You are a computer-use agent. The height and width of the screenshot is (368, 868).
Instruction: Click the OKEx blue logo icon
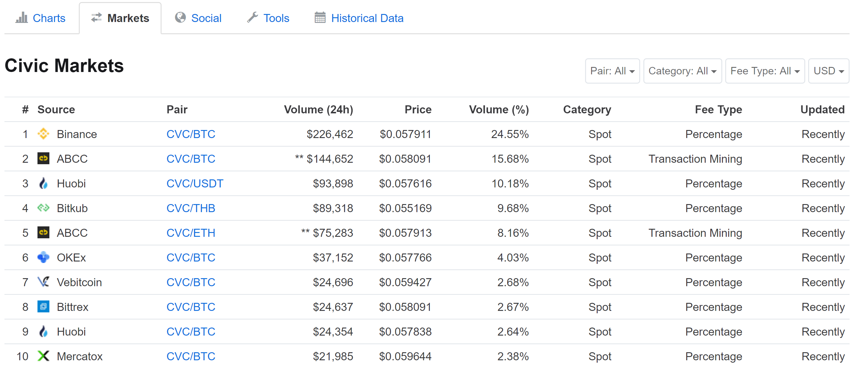[43, 257]
